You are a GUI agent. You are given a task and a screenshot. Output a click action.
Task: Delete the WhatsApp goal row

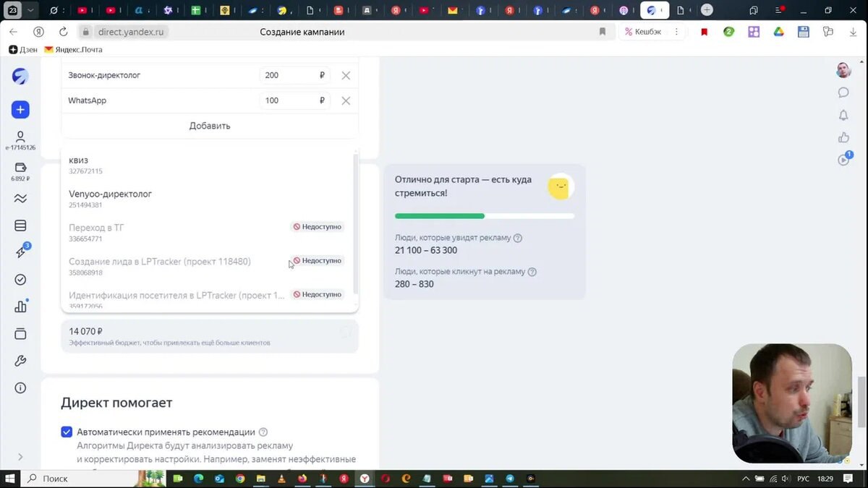[x=346, y=100]
